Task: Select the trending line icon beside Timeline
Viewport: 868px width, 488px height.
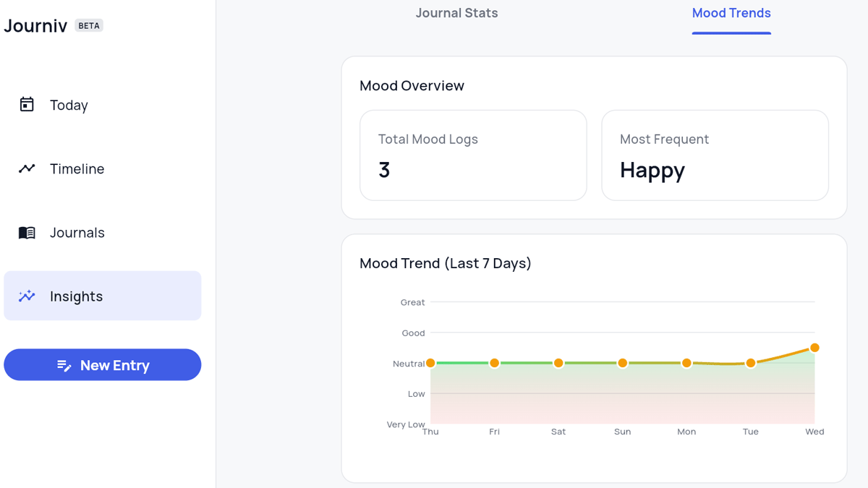Action: 26,168
